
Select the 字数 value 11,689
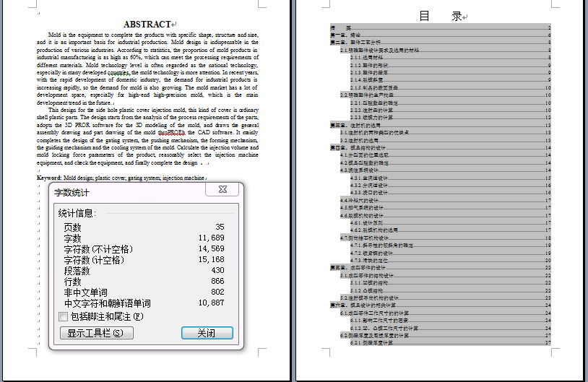[x=212, y=238]
